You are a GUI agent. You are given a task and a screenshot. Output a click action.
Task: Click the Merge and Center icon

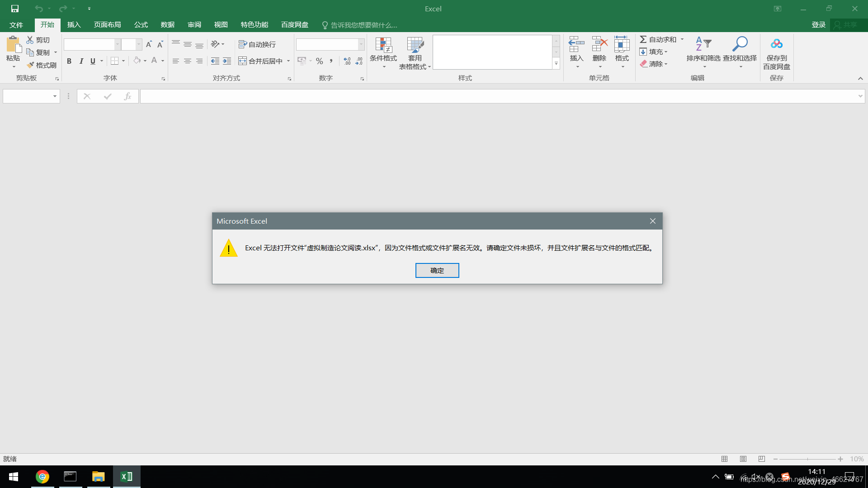[243, 61]
